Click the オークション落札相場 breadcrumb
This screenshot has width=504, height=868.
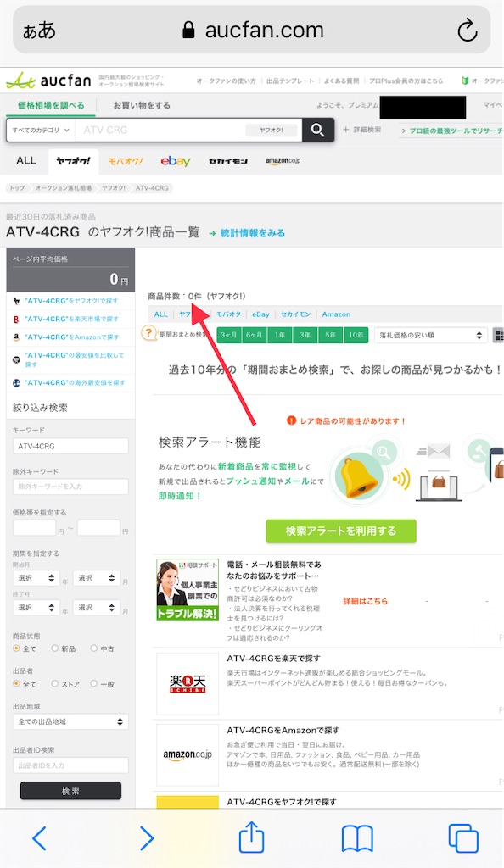[63, 188]
